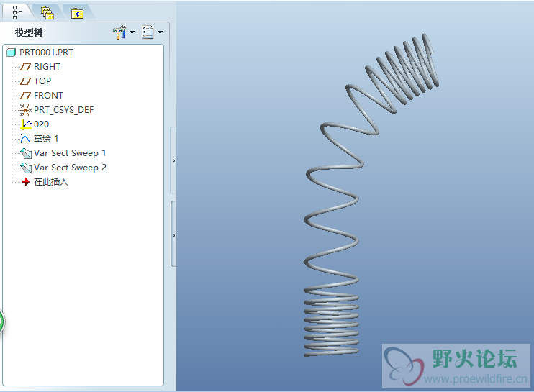
Task: Click the RIGHT datum plane icon
Action: 25,67
